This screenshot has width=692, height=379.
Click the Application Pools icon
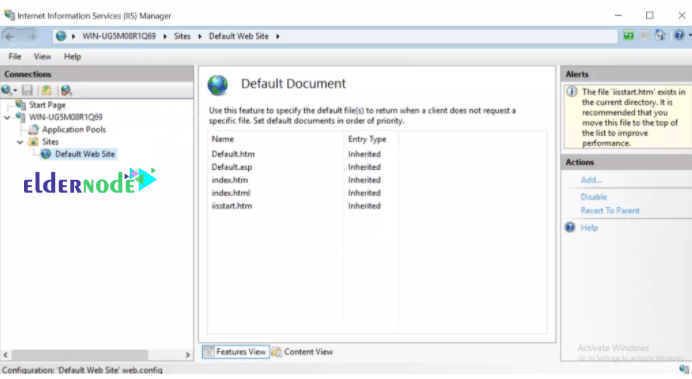[x=34, y=129]
